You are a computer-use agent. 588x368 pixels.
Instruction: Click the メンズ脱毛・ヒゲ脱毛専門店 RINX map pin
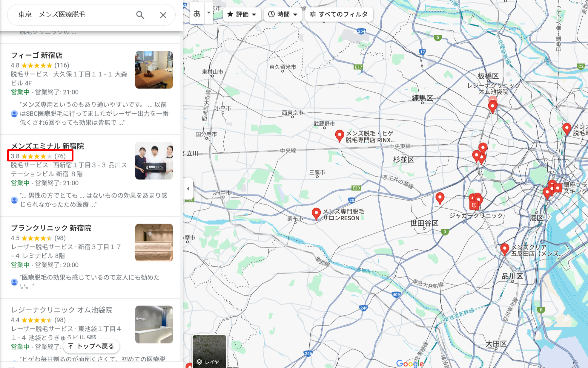340,135
